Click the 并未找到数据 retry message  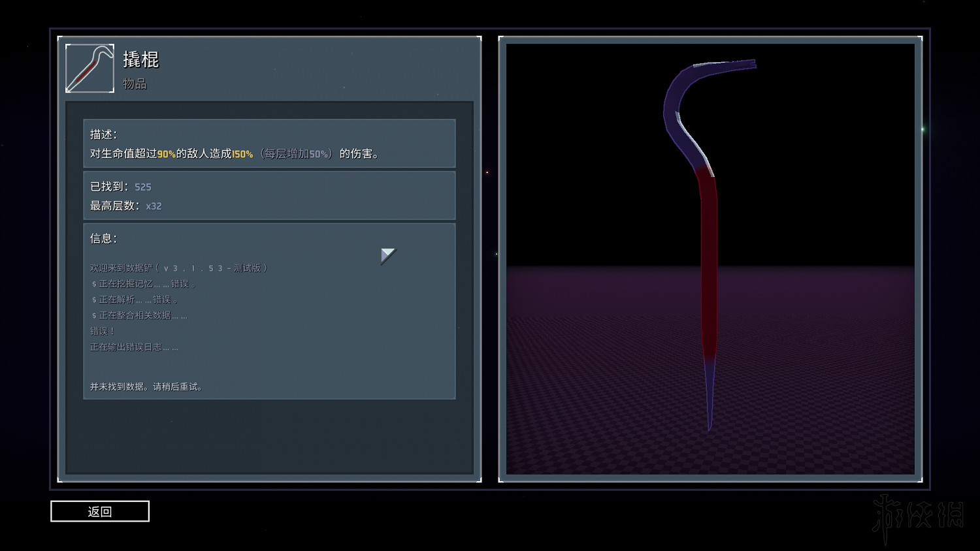point(147,386)
